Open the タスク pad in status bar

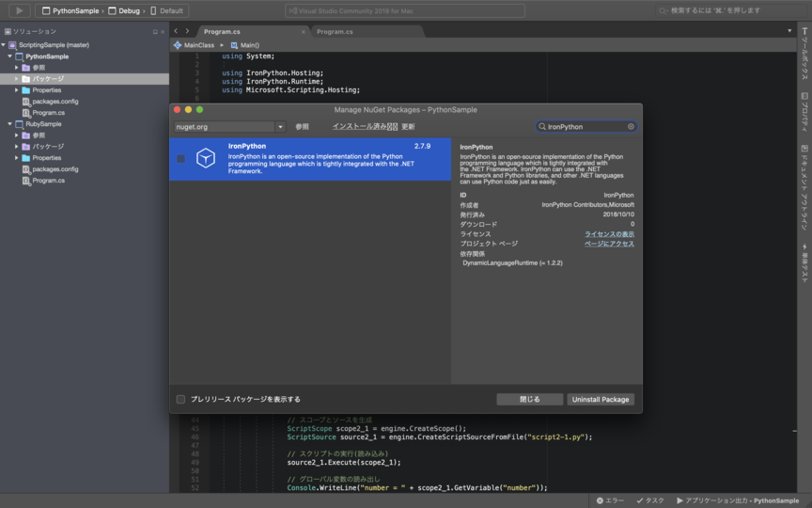coord(650,500)
